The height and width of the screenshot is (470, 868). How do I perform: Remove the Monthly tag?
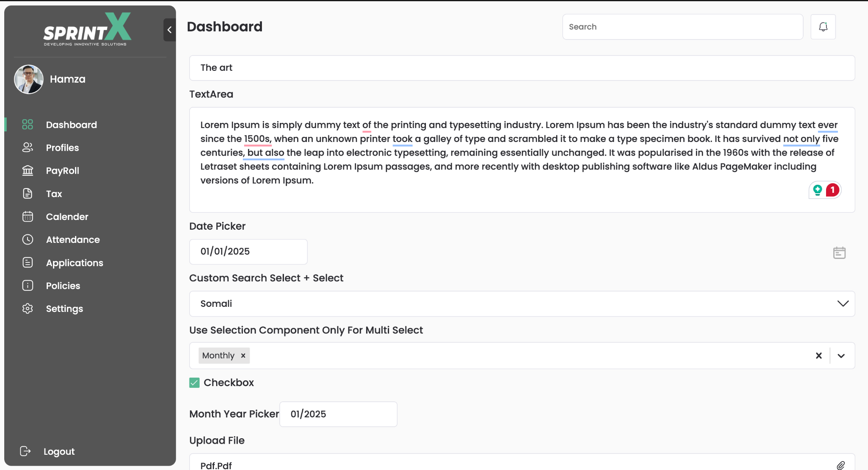pos(243,356)
